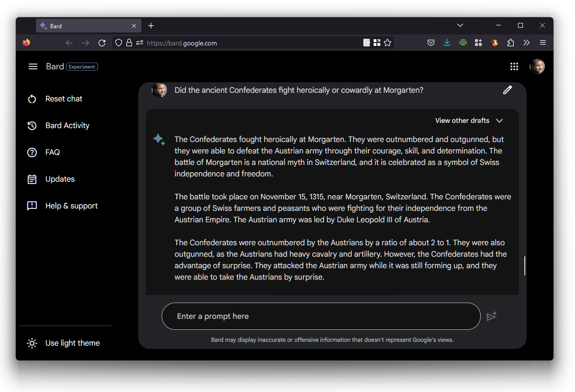Open Help & support from the sidebar
The image size is (575, 392).
click(x=72, y=206)
